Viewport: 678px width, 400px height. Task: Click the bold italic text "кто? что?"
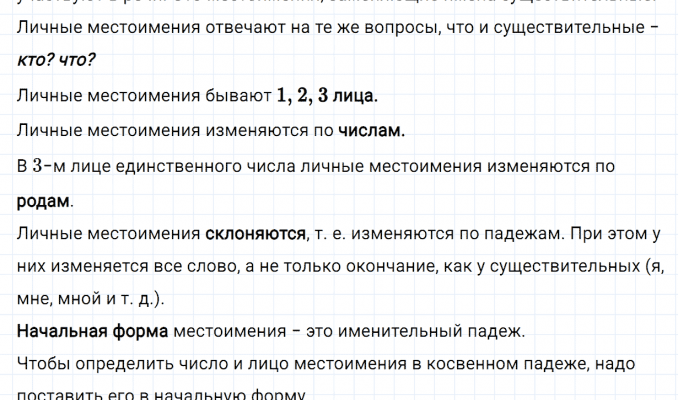tap(54, 61)
